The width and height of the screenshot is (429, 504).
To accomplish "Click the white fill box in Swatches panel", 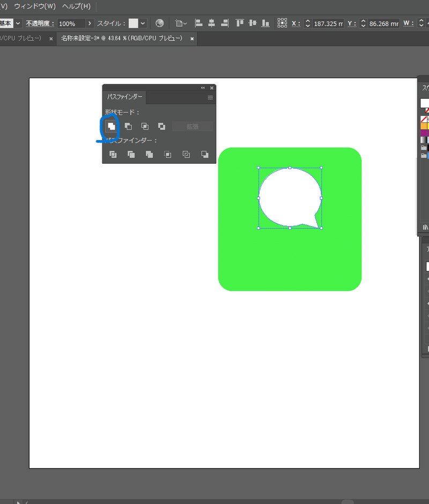I will 425,103.
